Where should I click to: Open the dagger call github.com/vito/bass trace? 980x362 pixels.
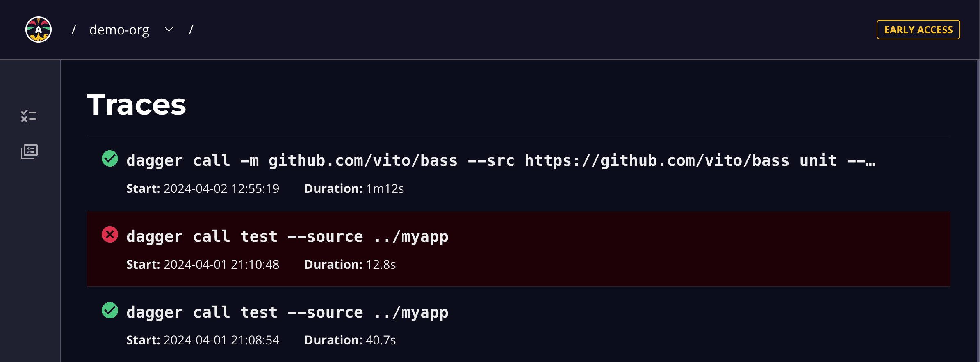[x=500, y=160]
